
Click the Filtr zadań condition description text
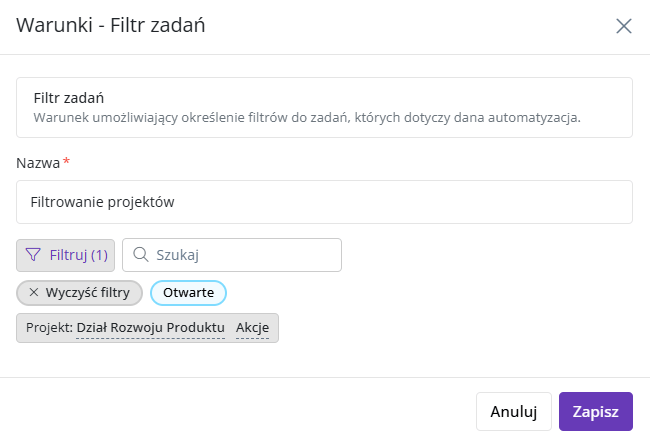coord(307,118)
